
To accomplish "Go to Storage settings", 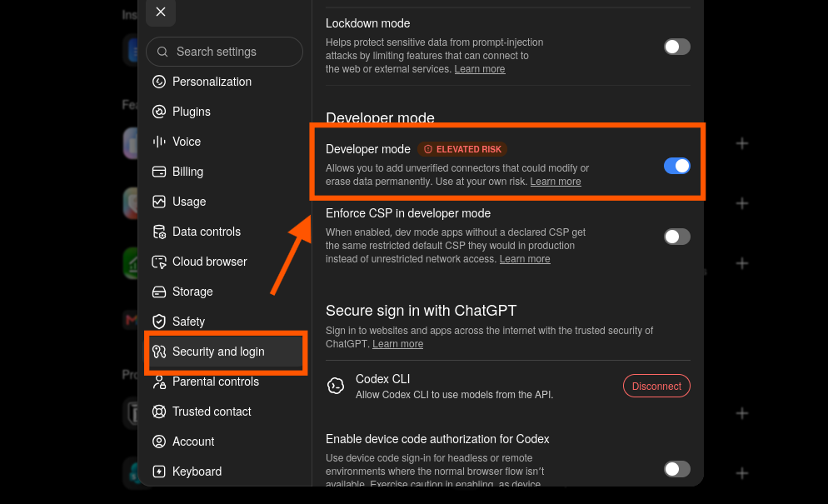I will point(224,292).
